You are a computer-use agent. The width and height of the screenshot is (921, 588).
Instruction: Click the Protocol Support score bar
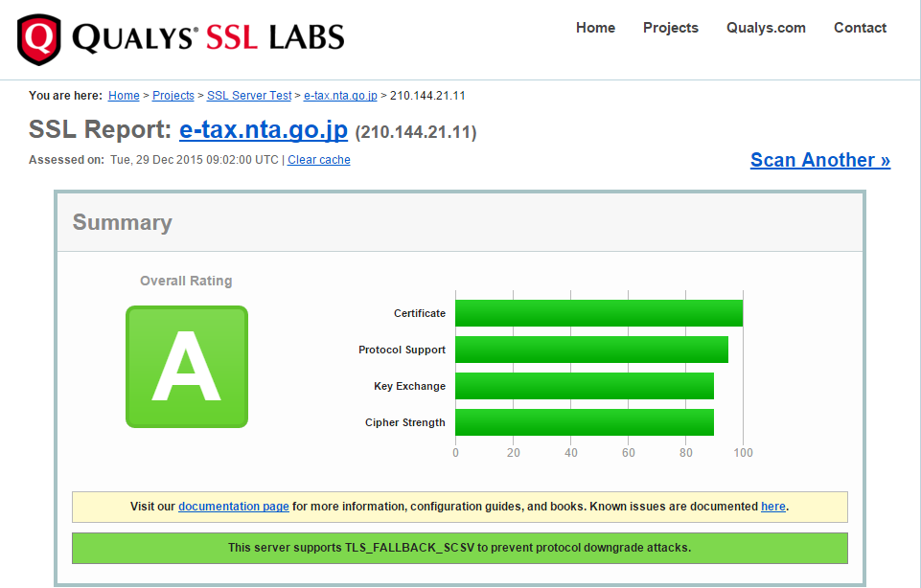pos(591,350)
